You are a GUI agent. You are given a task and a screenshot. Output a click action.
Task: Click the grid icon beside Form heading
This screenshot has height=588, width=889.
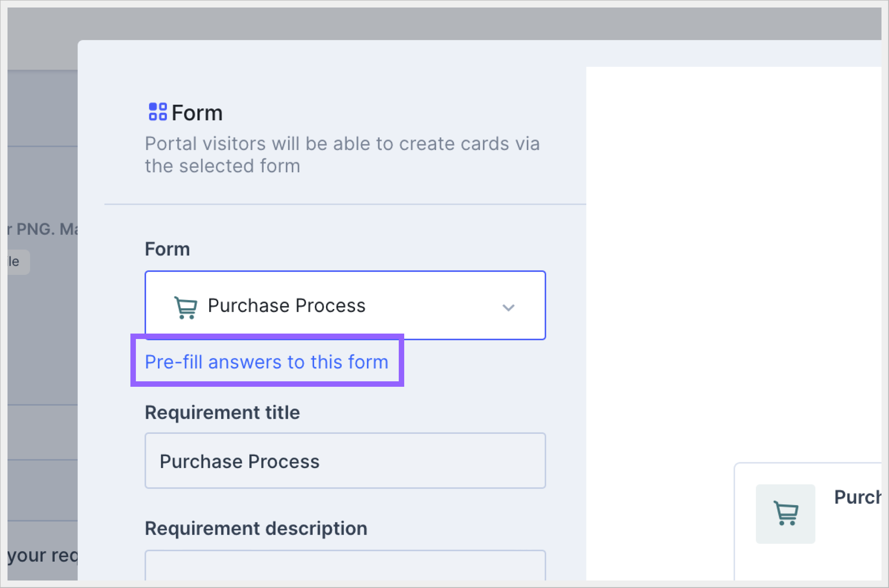(x=158, y=112)
